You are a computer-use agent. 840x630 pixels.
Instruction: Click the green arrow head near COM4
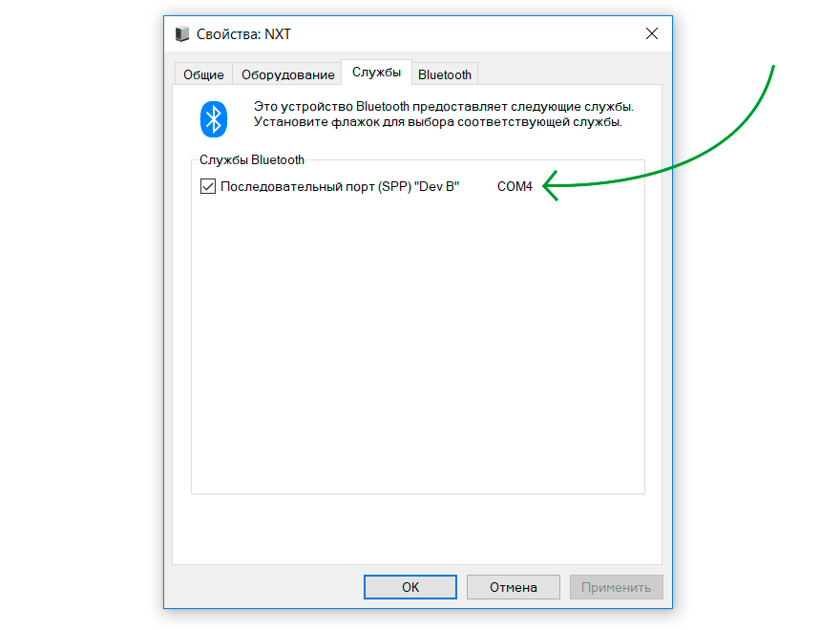point(552,186)
